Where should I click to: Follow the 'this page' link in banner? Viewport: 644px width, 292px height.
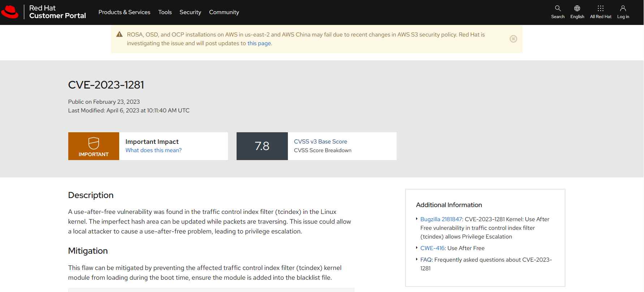pyautogui.click(x=259, y=43)
